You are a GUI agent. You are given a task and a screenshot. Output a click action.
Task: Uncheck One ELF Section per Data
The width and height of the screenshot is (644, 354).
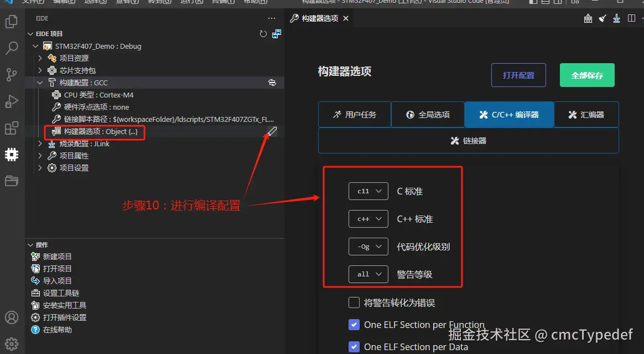pyautogui.click(x=354, y=347)
